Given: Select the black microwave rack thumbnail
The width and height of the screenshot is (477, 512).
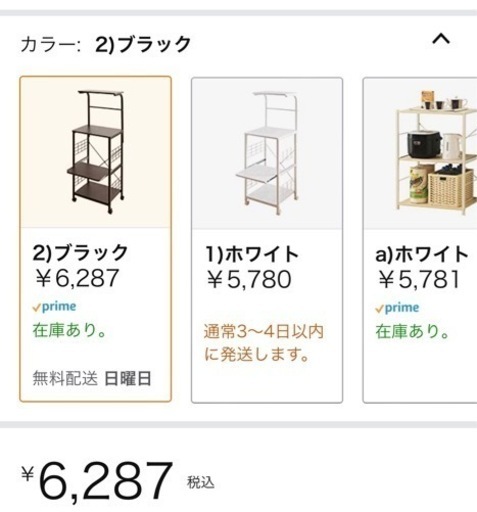Looking at the screenshot, I should (96, 152).
